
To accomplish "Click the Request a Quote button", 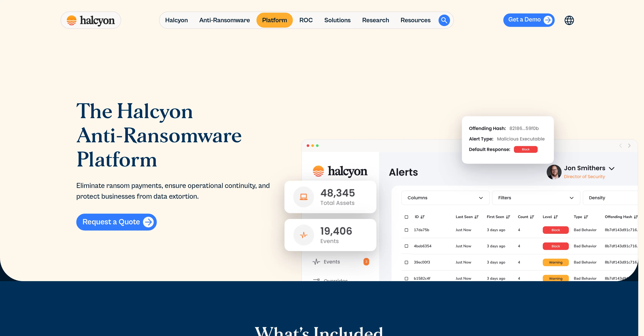I will 116,222.
